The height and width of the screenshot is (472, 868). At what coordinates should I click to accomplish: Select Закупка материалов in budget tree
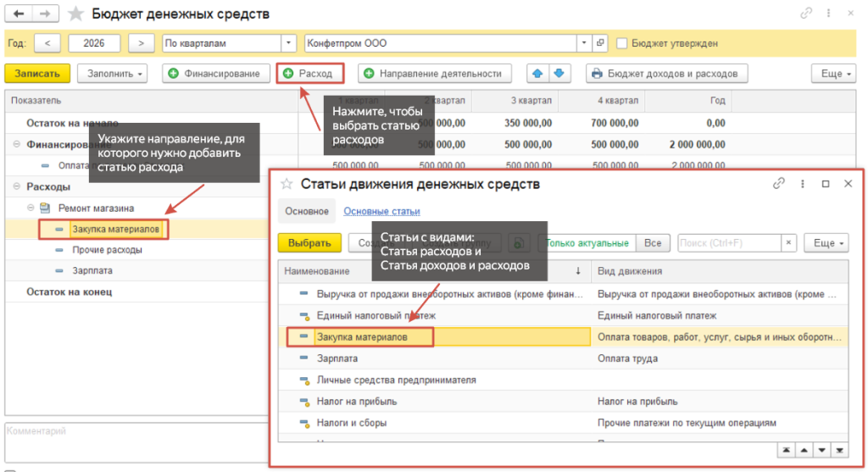pyautogui.click(x=115, y=229)
